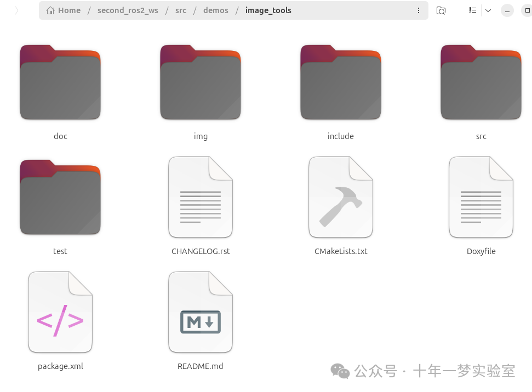
Task: Click the package.xml file name
Action: (60, 366)
